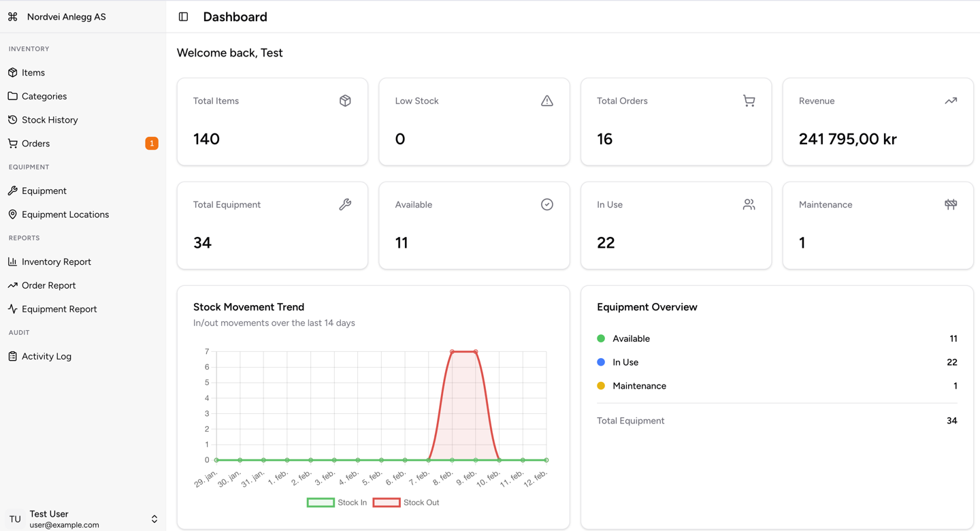Navigate to Equipment Locations
Image resolution: width=980 pixels, height=531 pixels.
(x=66, y=214)
